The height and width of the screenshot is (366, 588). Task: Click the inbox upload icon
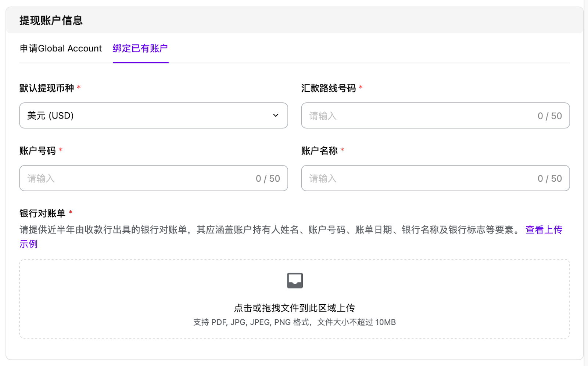[x=295, y=280]
